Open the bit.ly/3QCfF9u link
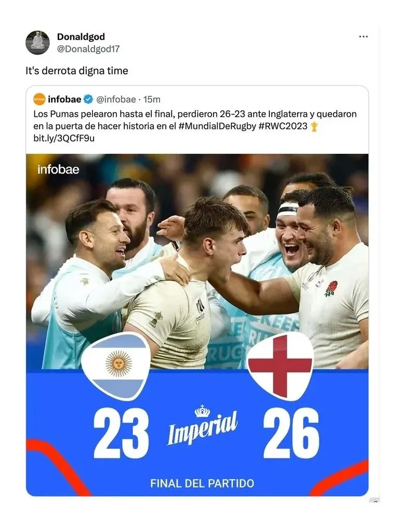The image size is (399, 532). tap(64, 138)
